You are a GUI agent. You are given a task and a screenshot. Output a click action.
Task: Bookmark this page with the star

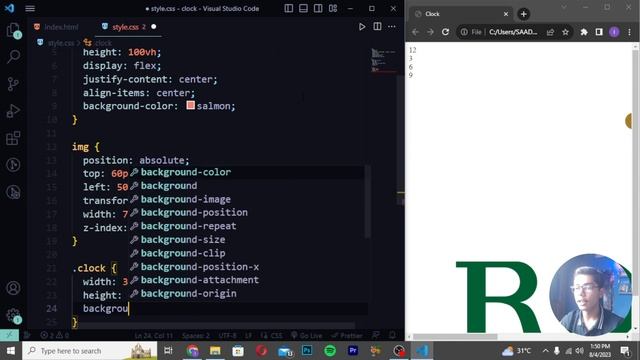click(x=565, y=32)
